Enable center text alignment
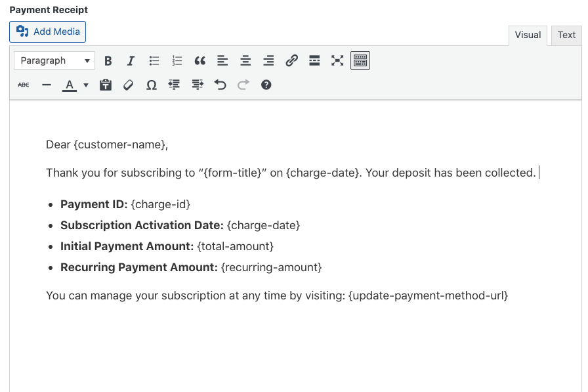 (x=245, y=60)
